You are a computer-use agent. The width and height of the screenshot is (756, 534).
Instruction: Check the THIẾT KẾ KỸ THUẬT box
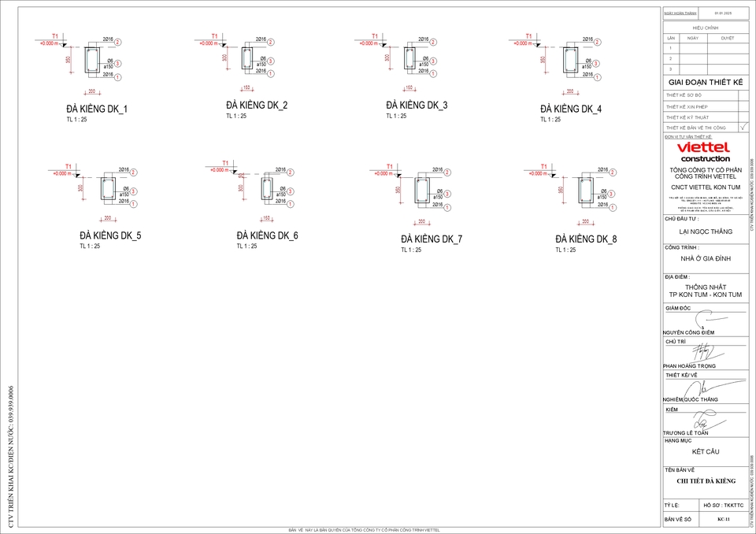(x=743, y=117)
